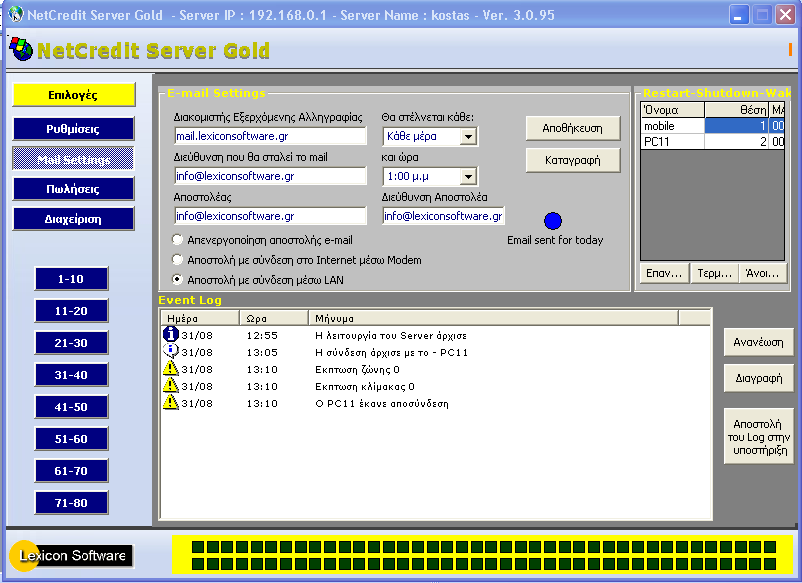Open 'Ρυθμίσεις' section
This screenshot has width=802, height=583.
(74, 129)
